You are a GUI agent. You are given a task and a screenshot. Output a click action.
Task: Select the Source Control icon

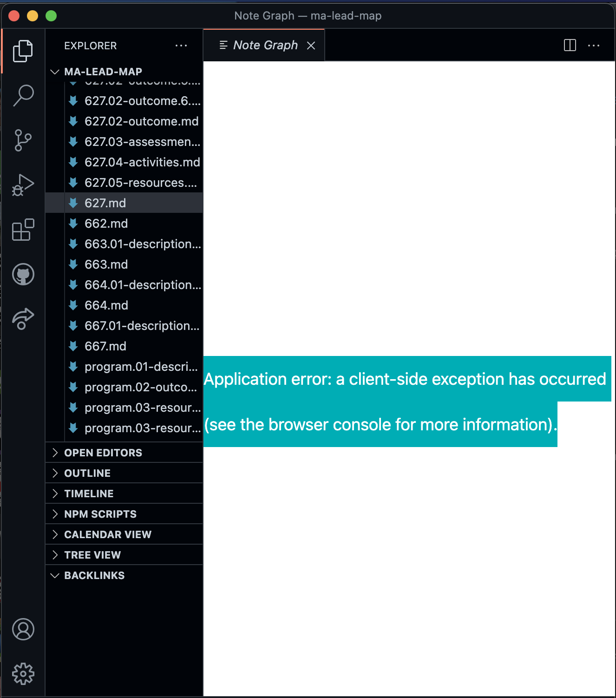[x=23, y=140]
